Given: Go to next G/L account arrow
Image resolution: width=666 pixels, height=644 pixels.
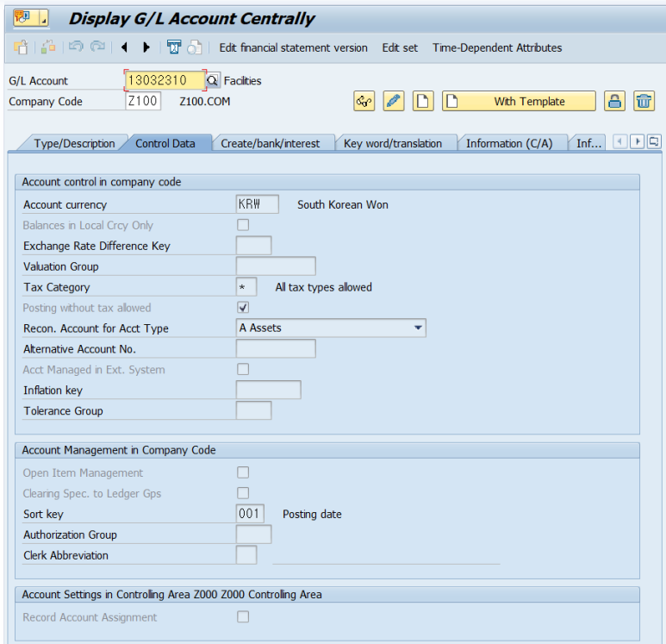Looking at the screenshot, I should [146, 47].
